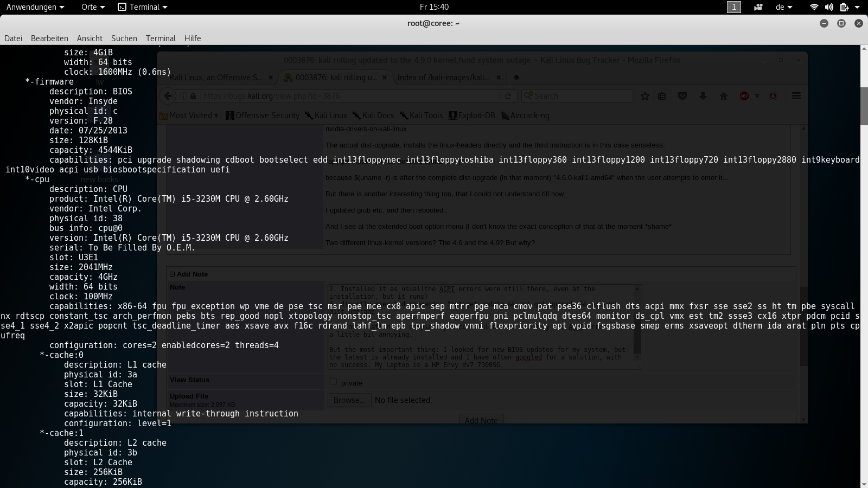The width and height of the screenshot is (868, 488).
Task: Switch to Index of /kali-images tab
Action: [x=443, y=78]
